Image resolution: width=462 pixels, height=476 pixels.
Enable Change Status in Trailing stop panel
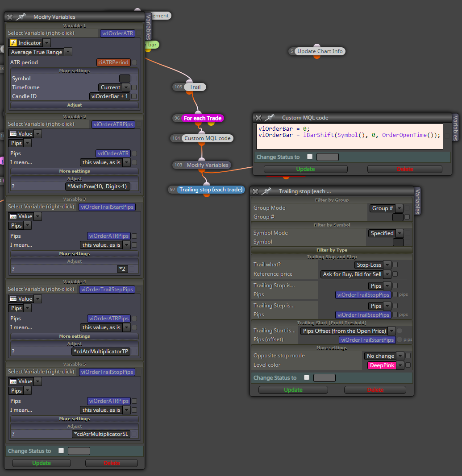pos(307,377)
